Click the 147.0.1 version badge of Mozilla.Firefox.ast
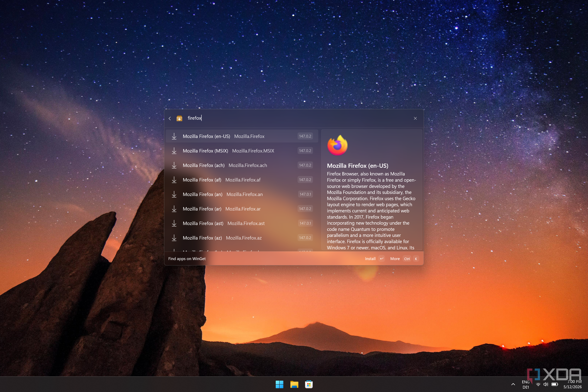Image resolution: width=588 pixels, height=392 pixels. (305, 223)
